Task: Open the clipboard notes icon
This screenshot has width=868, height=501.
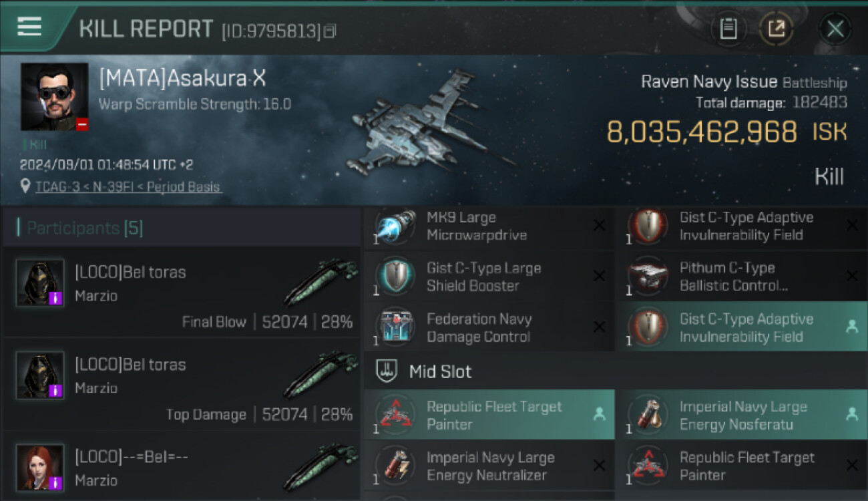Action: pos(728,29)
